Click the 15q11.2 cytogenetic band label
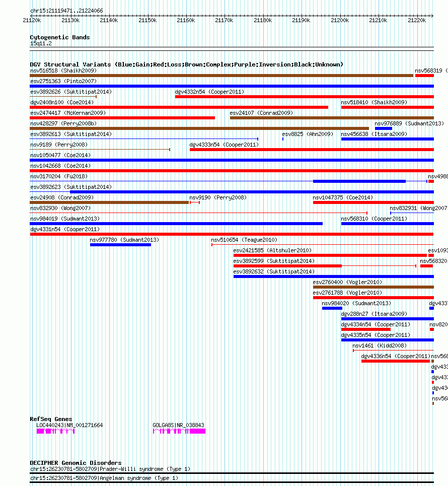Screen dimensions: 448x486 coord(41,43)
